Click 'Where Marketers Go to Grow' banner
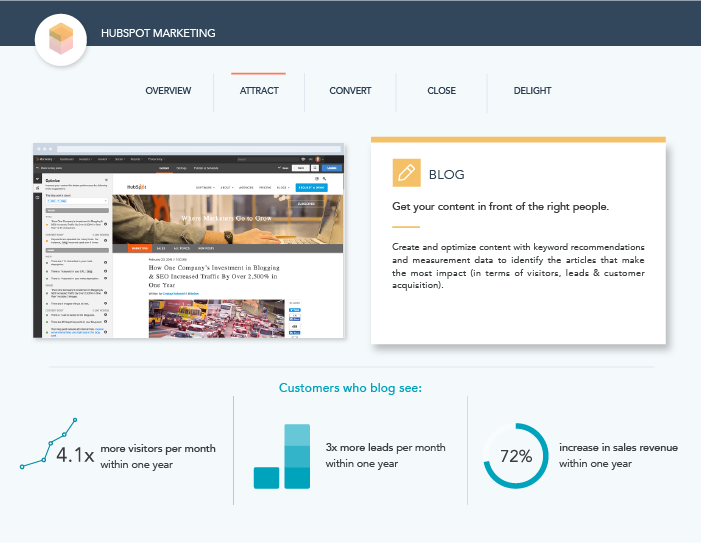 pos(227,218)
